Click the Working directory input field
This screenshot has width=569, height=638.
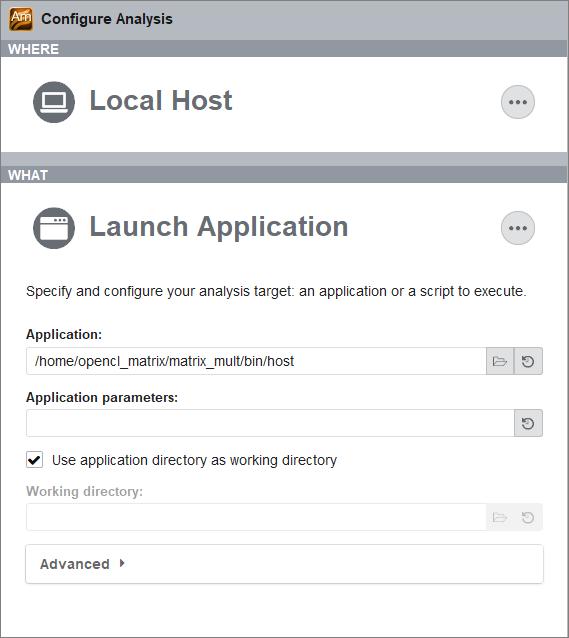point(256,517)
